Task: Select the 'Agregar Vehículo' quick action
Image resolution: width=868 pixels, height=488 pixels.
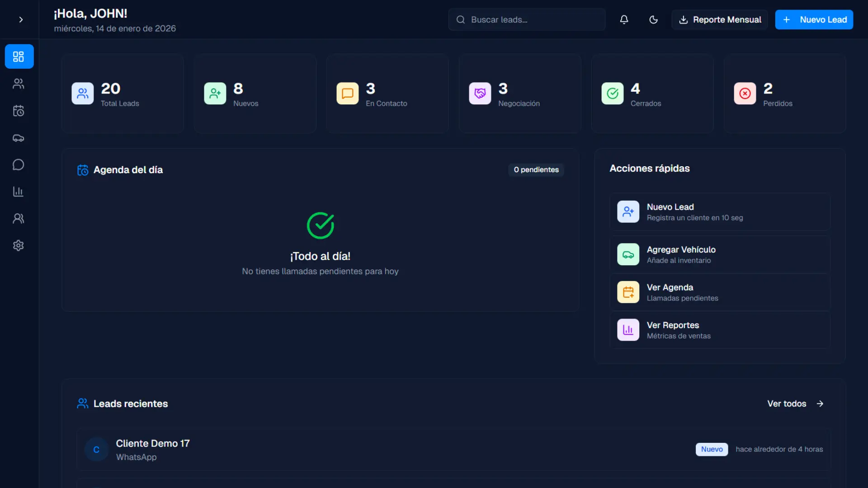Action: [719, 254]
